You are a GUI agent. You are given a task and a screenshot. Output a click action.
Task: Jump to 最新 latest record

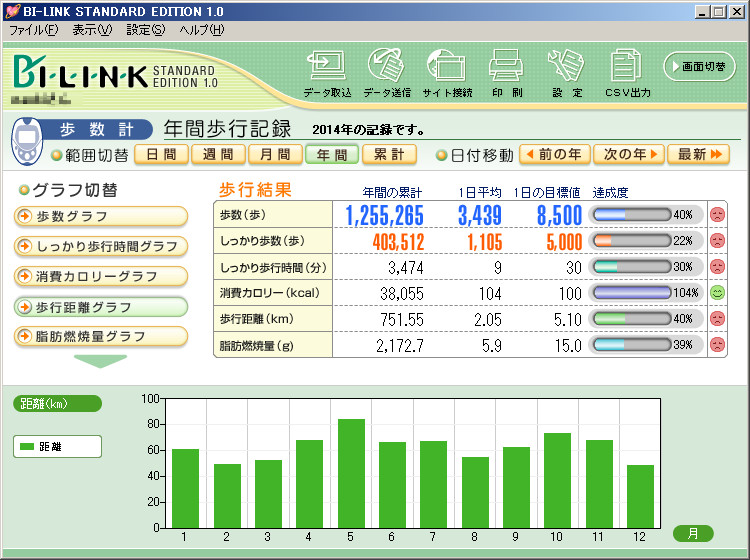(698, 154)
